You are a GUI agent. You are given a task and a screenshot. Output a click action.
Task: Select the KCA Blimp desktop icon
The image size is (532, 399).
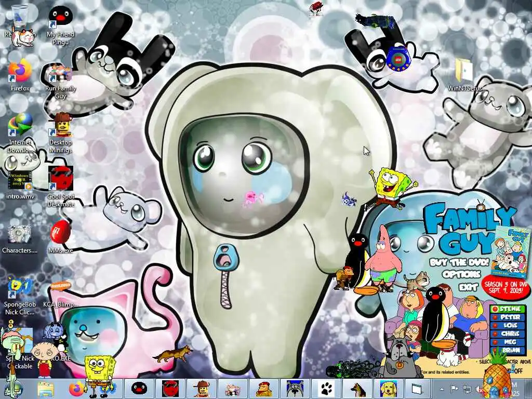click(60, 295)
